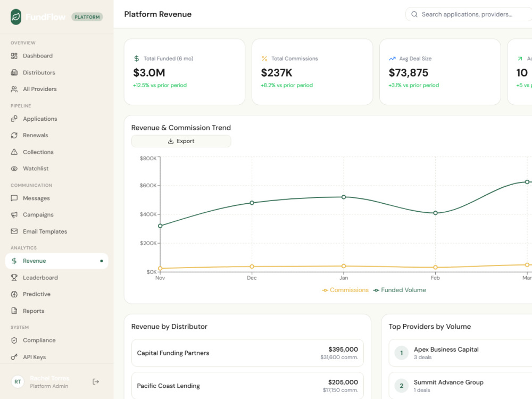The height and width of the screenshot is (399, 532).
Task: Open API Keys in sidebar
Action: [x=57, y=357]
